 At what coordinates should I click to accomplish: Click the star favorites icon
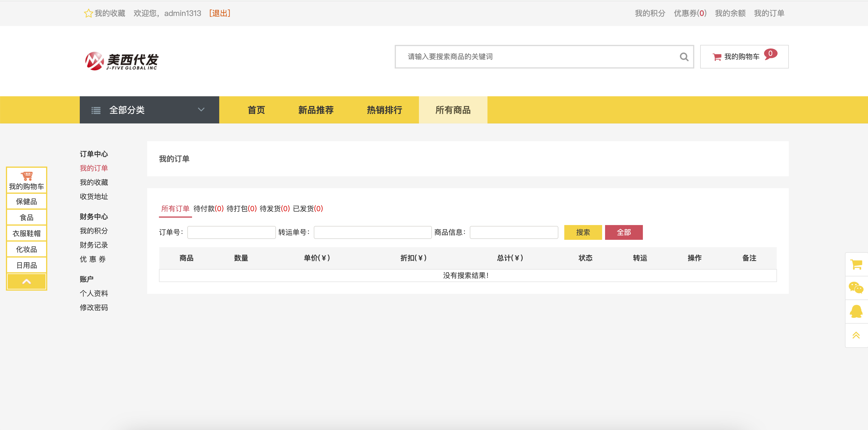(x=88, y=13)
